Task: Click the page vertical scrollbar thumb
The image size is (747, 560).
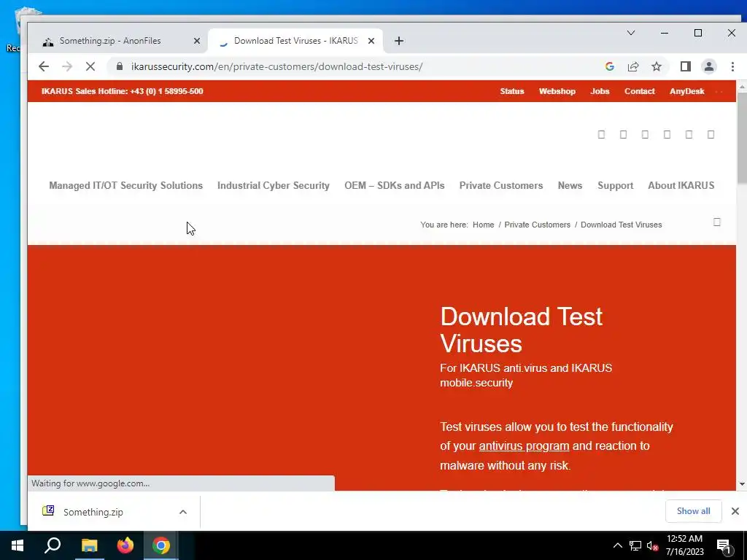Action: pyautogui.click(x=742, y=138)
